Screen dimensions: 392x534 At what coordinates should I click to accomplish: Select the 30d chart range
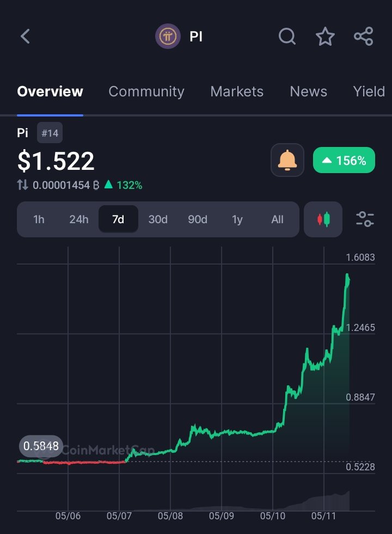158,219
